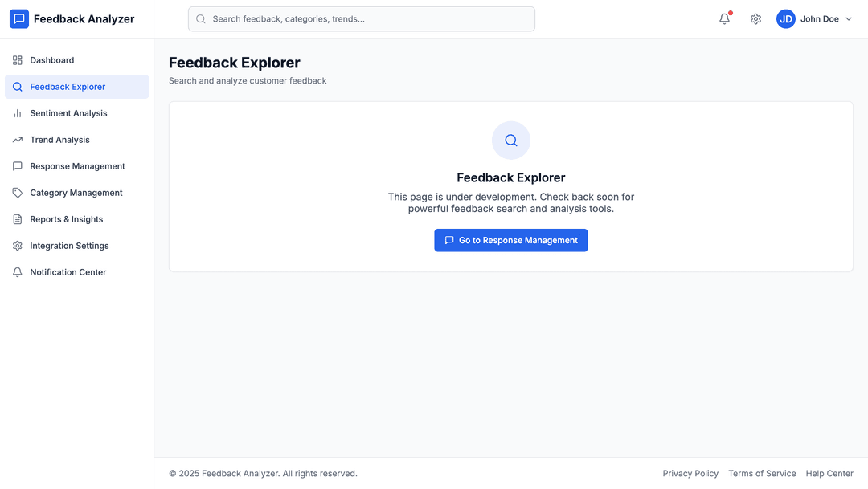Open settings gear icon in header
Image resolution: width=868 pixels, height=489 pixels.
[755, 19]
